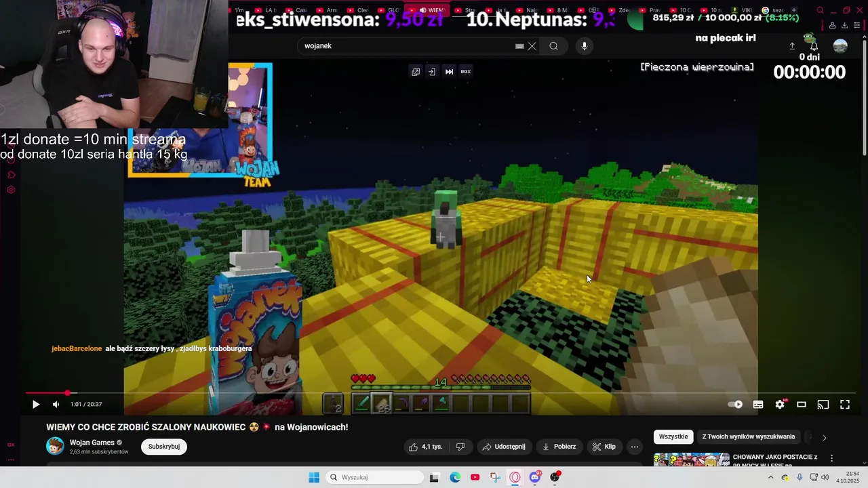Switch to the sezo Google tab

pos(774,10)
